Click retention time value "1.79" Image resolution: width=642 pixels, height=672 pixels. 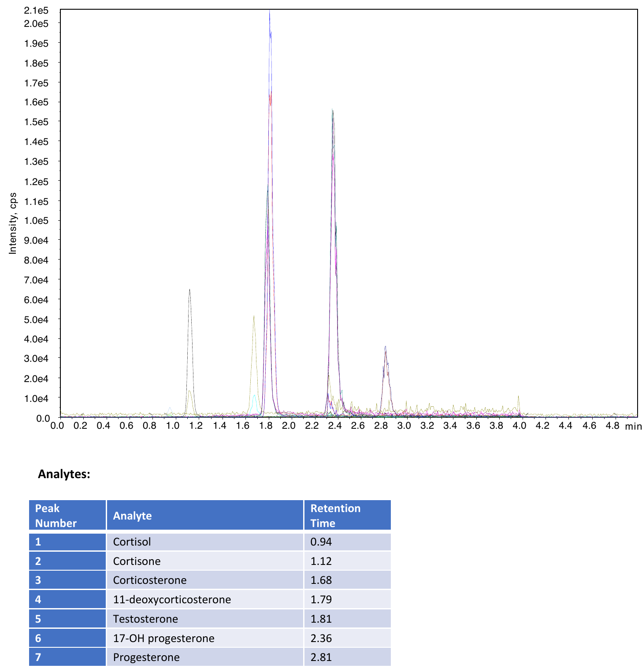321,599
